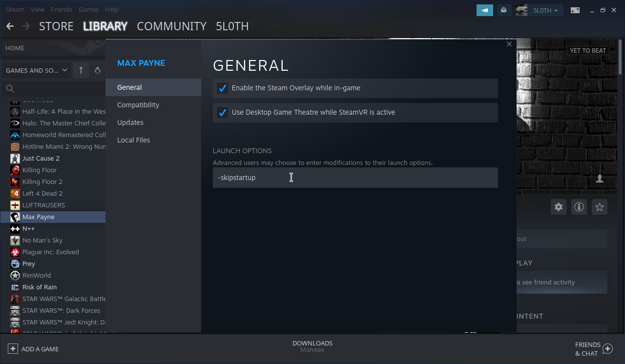Open the Games menu
Viewport: 625px width, 364px height.
(88, 9)
